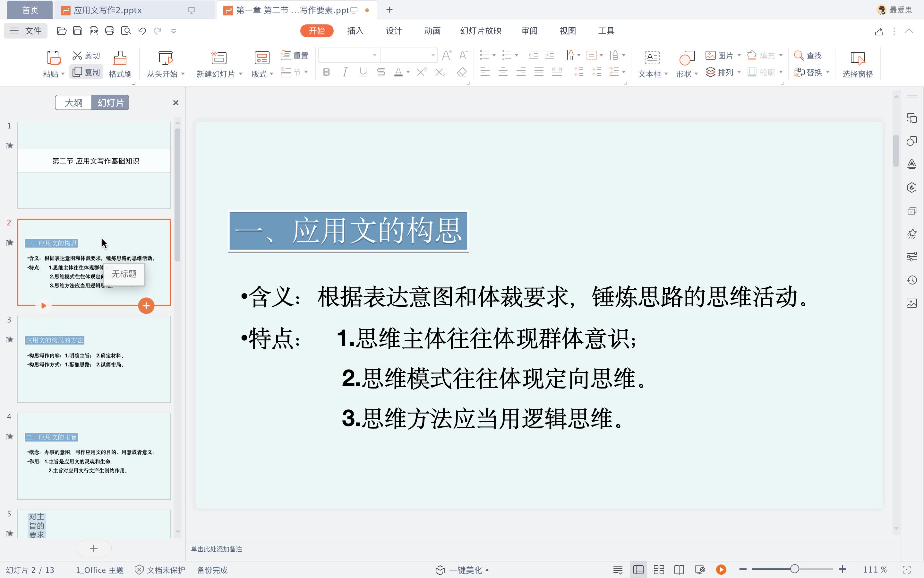Click the 版式 layout icon
The height and width of the screenshot is (578, 924).
[262, 58]
